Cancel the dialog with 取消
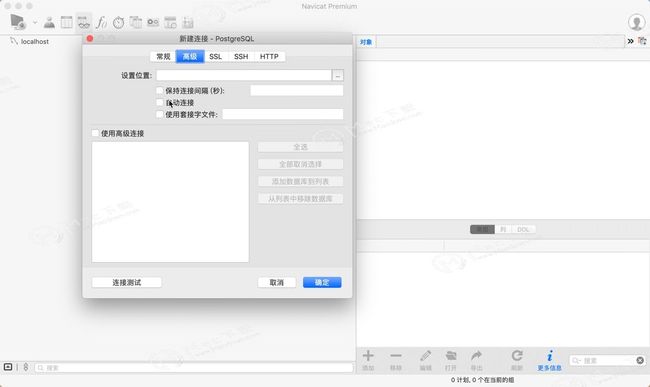 (277, 283)
